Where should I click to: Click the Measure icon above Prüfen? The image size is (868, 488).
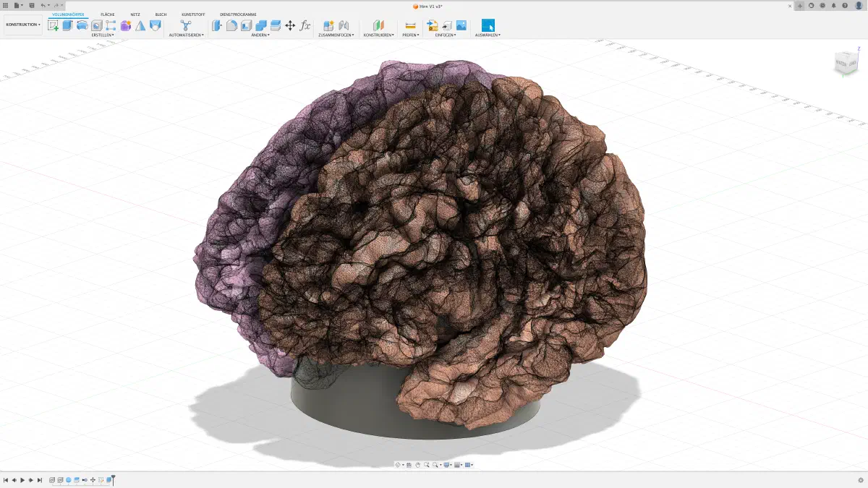[x=410, y=25]
